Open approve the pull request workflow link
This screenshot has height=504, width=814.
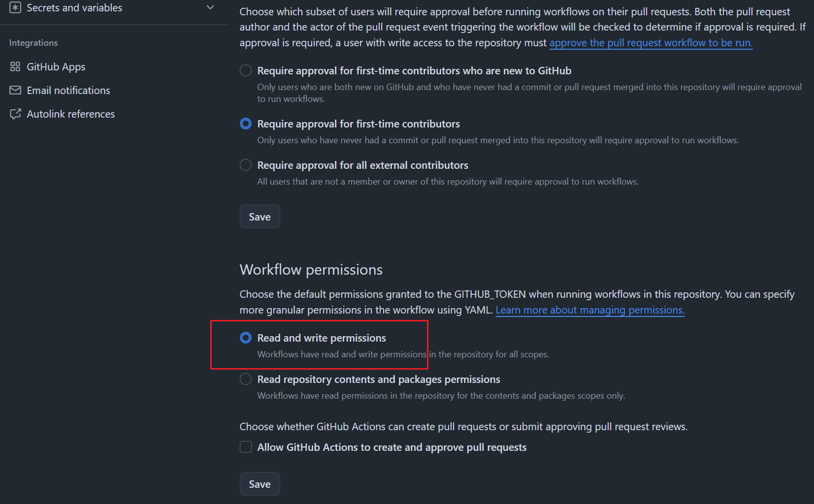651,43
